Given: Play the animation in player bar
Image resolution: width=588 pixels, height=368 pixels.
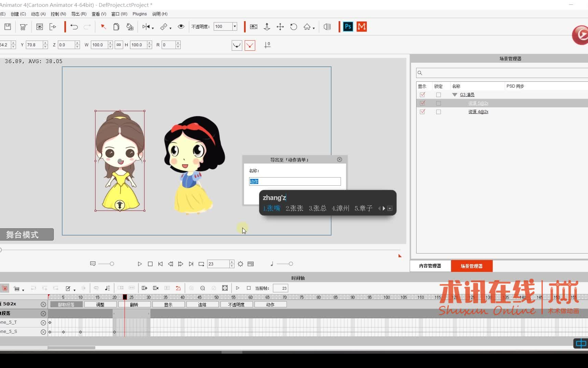Looking at the screenshot, I should click(x=140, y=264).
